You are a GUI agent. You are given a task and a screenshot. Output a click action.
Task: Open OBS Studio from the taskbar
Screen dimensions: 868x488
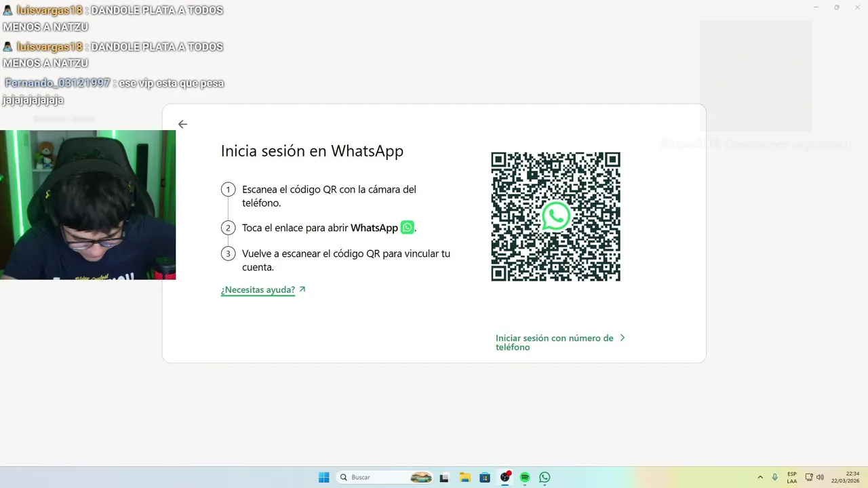[x=505, y=477]
